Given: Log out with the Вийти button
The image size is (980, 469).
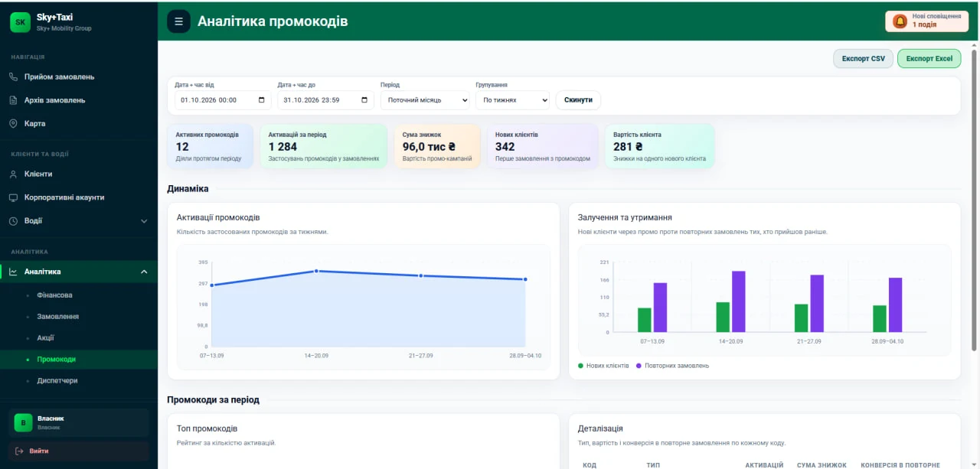Looking at the screenshot, I should [x=79, y=451].
